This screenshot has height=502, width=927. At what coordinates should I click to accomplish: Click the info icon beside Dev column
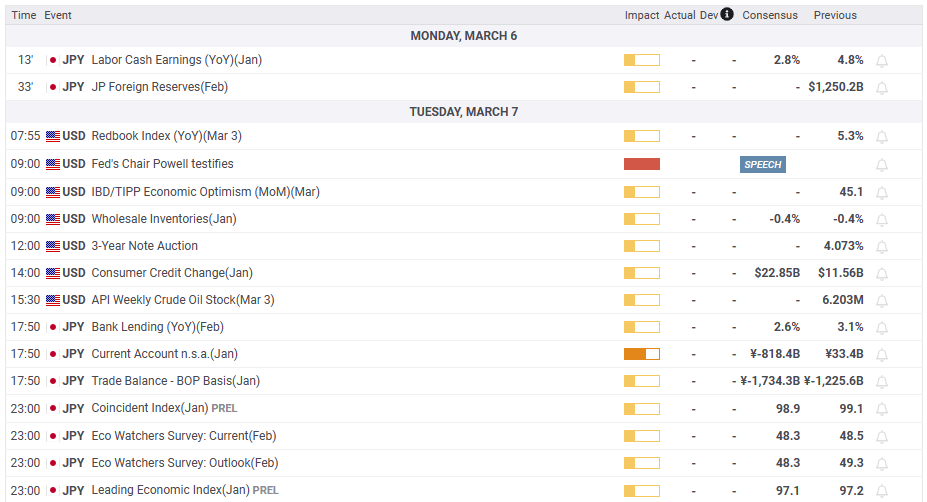(x=727, y=15)
